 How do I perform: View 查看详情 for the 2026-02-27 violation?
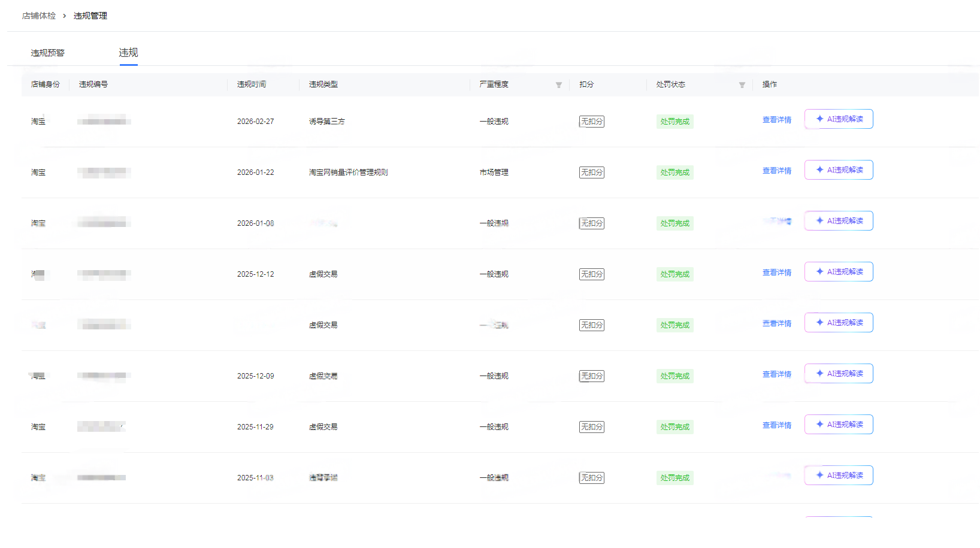click(777, 120)
